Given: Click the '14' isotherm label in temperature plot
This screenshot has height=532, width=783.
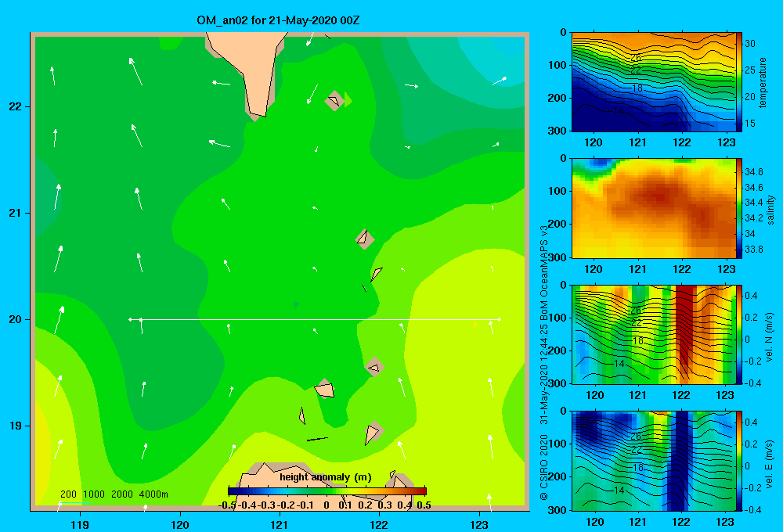Looking at the screenshot, I should click(x=619, y=111).
